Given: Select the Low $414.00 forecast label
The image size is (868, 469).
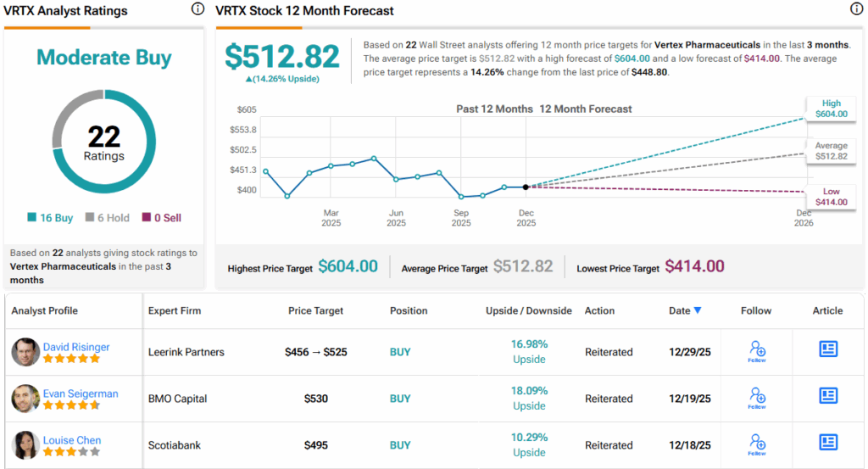Looking at the screenshot, I should click(831, 197).
